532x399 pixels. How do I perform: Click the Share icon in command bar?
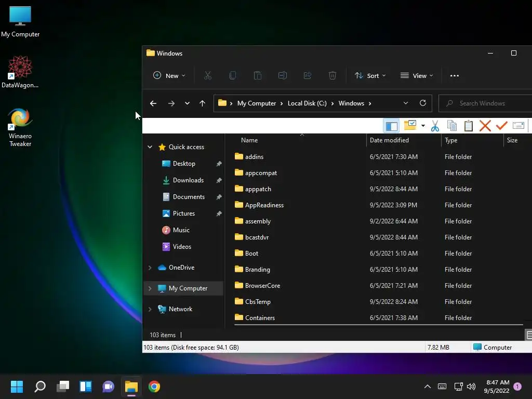click(x=308, y=76)
